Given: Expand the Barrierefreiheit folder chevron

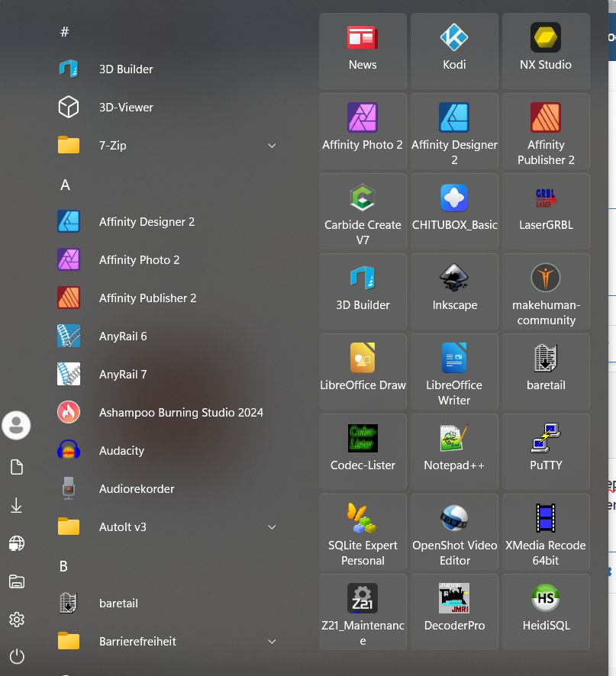Looking at the screenshot, I should [x=272, y=642].
